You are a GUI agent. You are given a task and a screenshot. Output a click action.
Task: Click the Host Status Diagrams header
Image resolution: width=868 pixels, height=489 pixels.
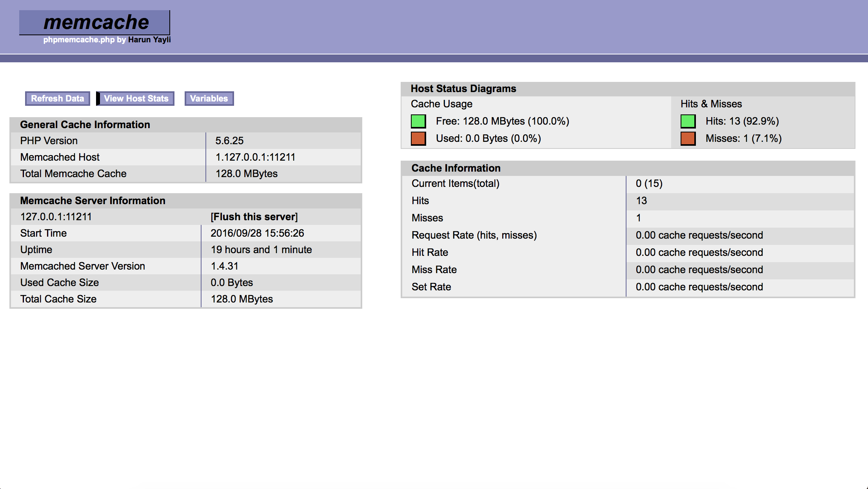pos(463,89)
